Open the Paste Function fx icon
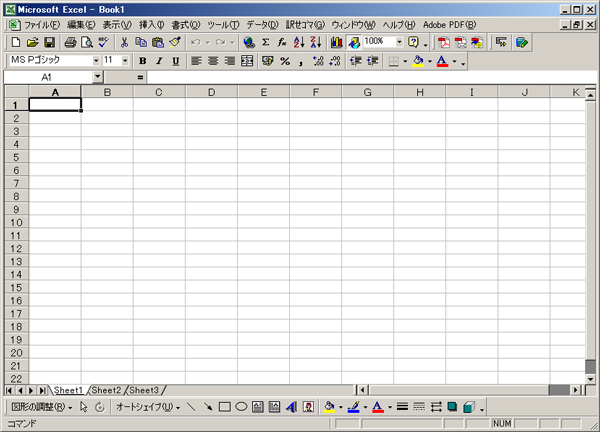Screen dimensions: 600x432 (x=282, y=42)
